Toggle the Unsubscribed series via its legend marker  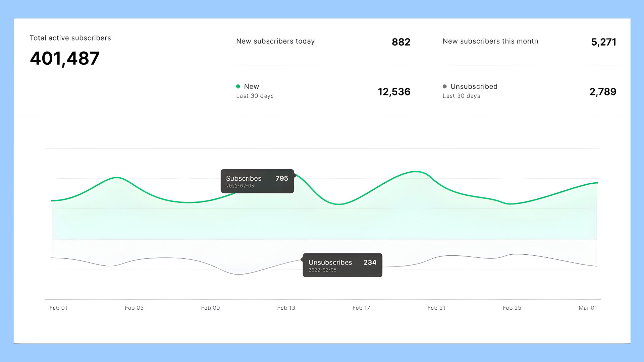pos(445,86)
